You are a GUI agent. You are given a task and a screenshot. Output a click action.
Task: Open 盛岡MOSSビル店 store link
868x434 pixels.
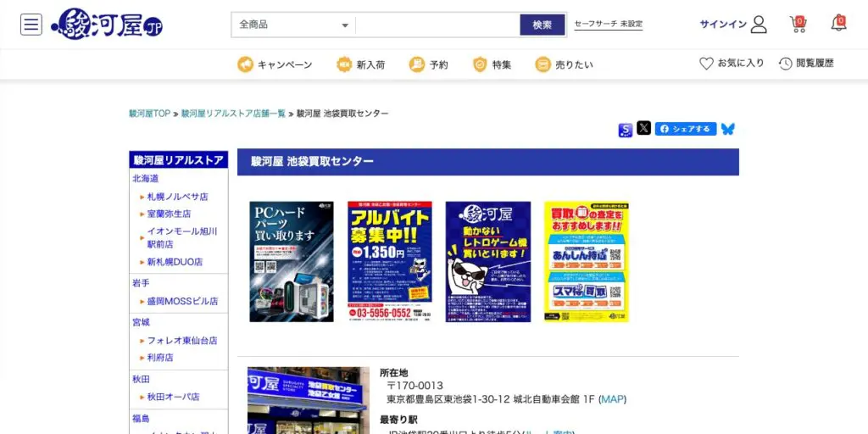[x=183, y=301]
